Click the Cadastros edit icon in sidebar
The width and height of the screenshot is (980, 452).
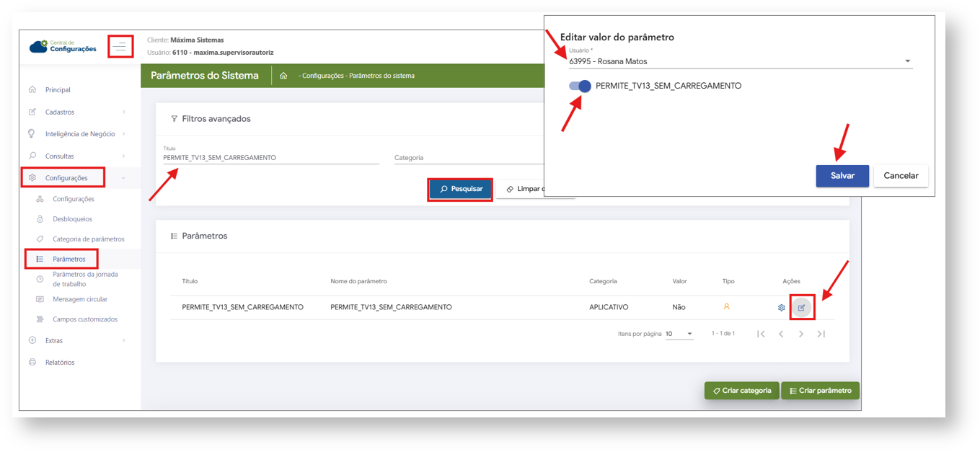(32, 112)
